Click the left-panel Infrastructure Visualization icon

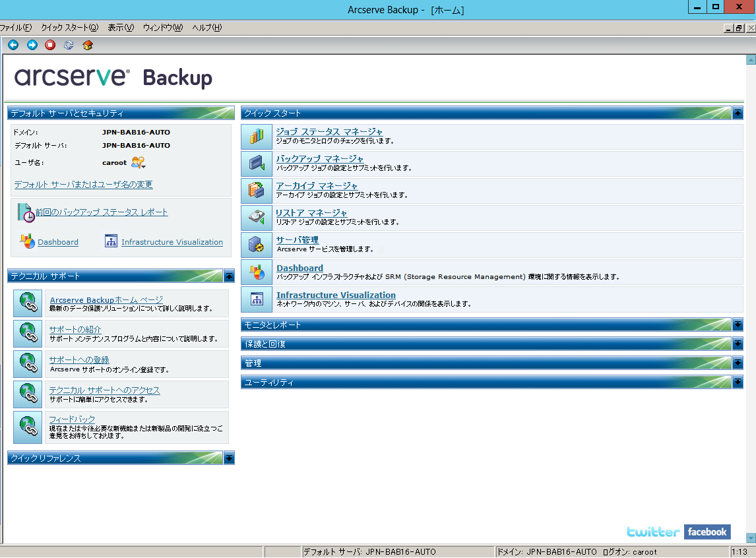pyautogui.click(x=111, y=241)
